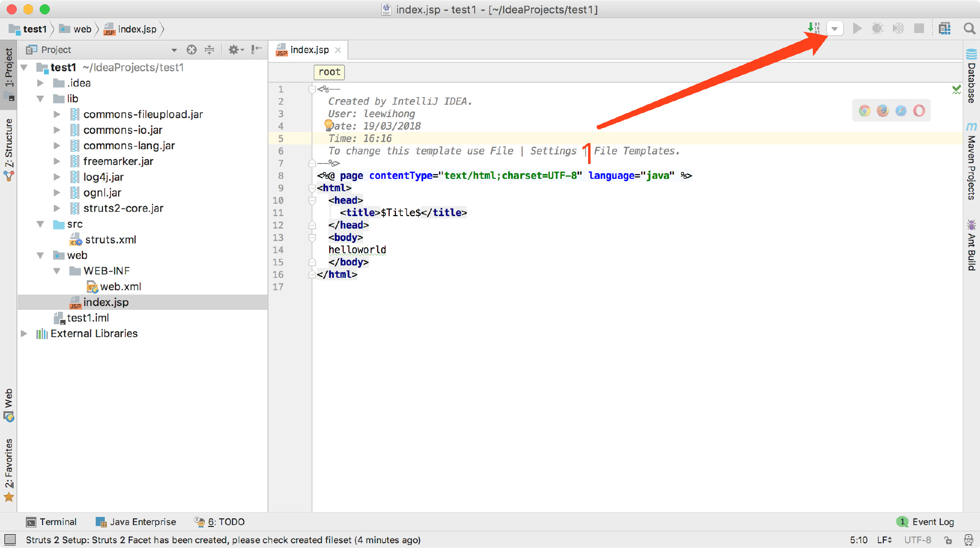The image size is (980, 548).
Task: Open in Firefox browser icon
Action: pyautogui.click(x=882, y=111)
